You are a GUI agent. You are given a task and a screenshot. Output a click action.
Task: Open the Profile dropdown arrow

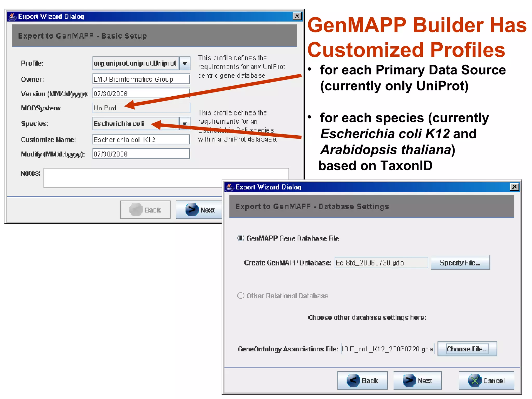pyautogui.click(x=185, y=63)
